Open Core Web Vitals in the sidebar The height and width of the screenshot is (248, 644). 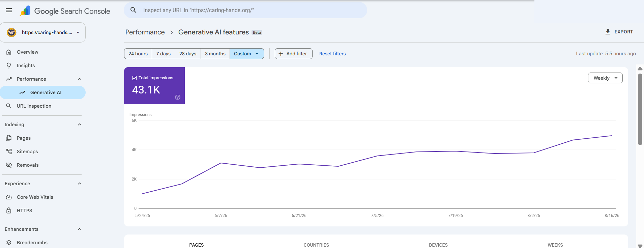[x=43, y=197]
